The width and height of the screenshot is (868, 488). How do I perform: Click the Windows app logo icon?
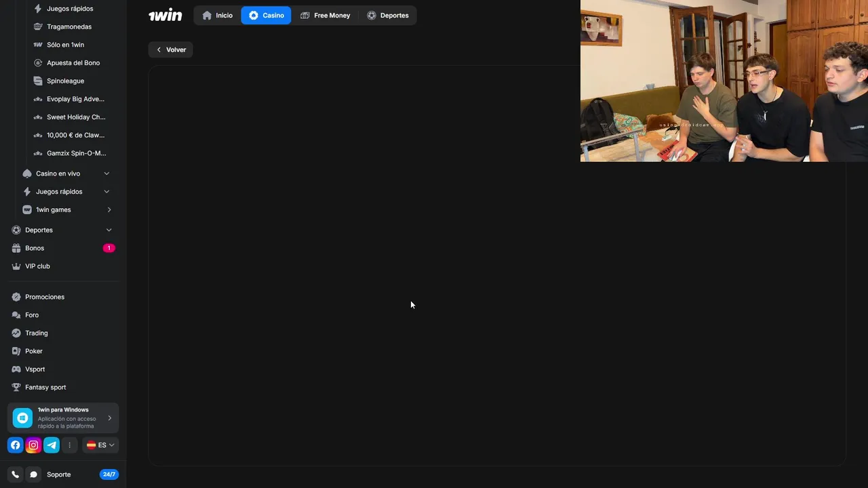[x=22, y=418]
